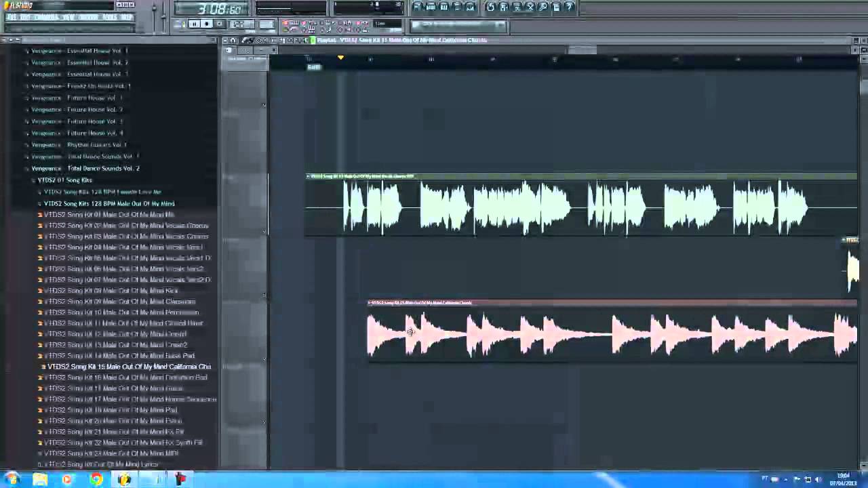Open the step sequencer shortcut icon
Image resolution: width=868 pixels, height=488 pixels.
tap(431, 7)
